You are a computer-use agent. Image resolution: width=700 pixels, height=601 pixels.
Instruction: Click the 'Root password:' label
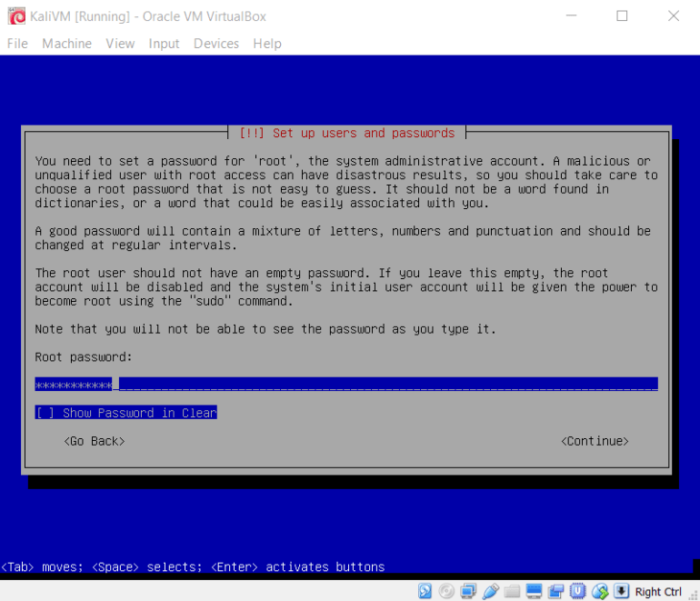point(84,356)
